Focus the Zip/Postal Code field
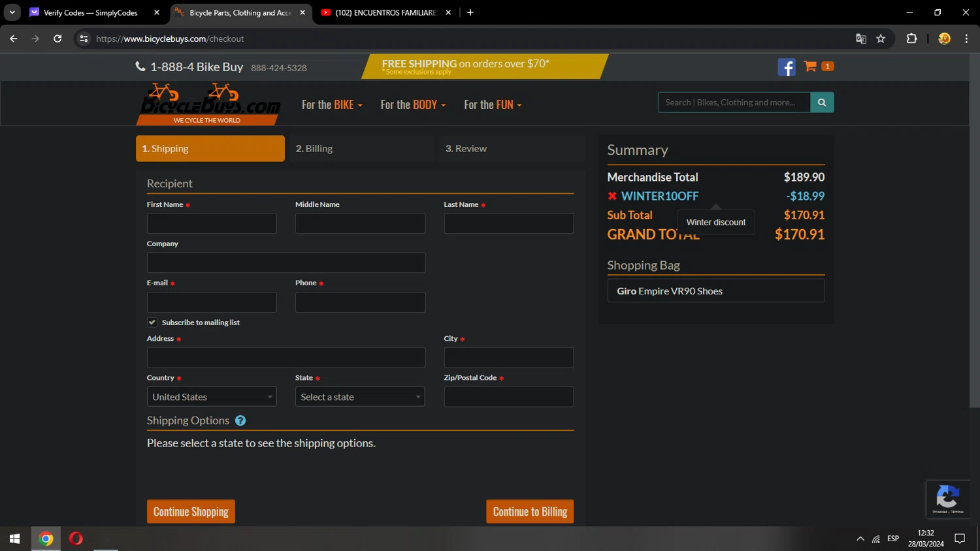Image resolution: width=980 pixels, height=551 pixels. (509, 397)
